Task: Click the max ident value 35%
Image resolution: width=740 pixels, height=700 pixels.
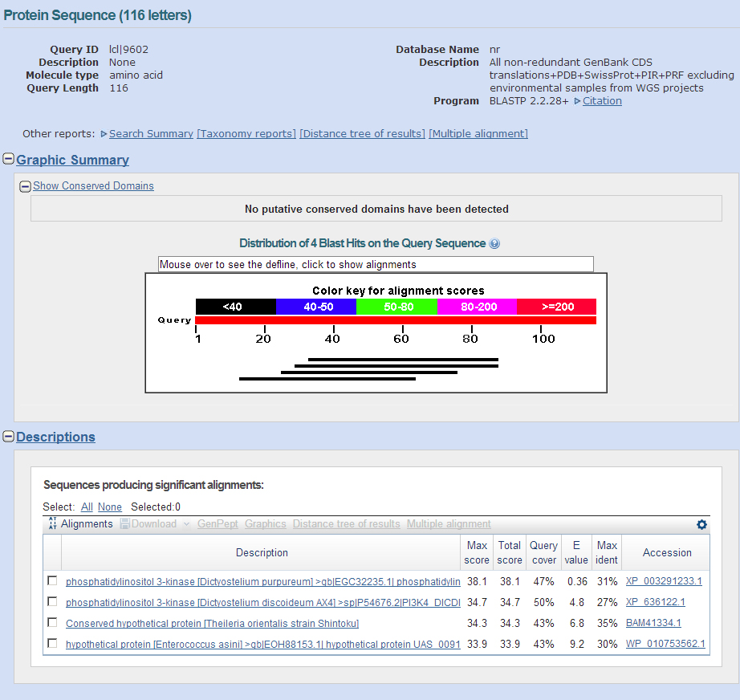Action: 608,623
